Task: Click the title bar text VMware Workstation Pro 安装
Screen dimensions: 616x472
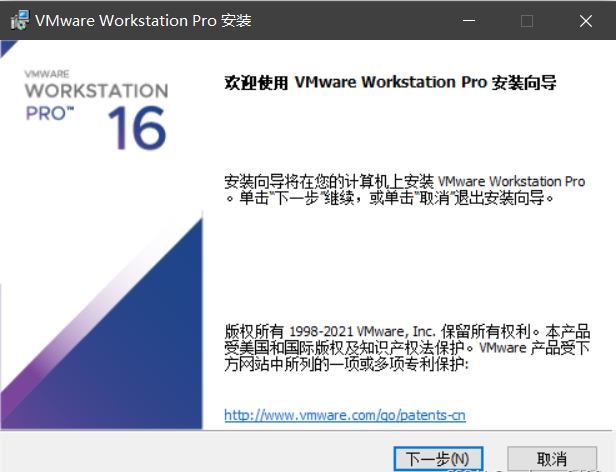Action: pos(143,20)
